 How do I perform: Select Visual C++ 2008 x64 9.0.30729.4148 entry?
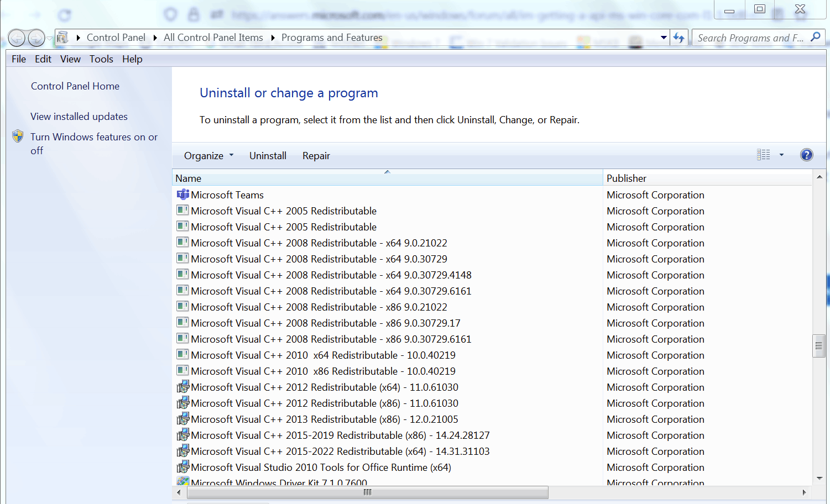[x=331, y=275]
